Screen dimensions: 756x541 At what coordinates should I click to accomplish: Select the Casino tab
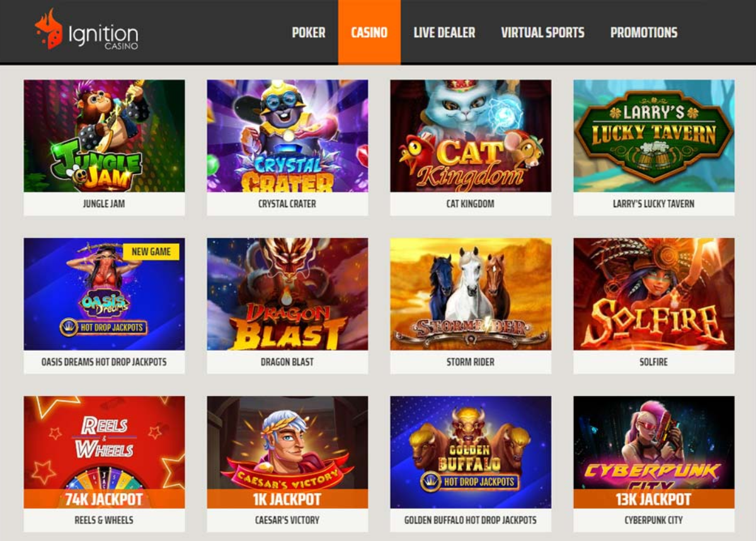(x=369, y=32)
